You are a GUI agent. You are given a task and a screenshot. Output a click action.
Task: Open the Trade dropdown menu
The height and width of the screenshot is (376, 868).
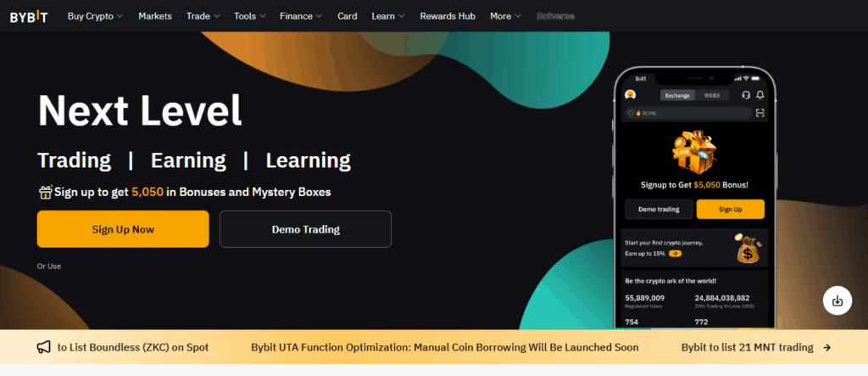pos(203,16)
